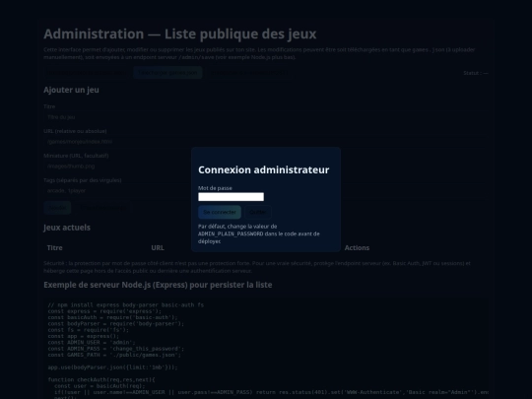Image resolution: width=532 pixels, height=399 pixels.
Task: Click the URL field with /games/monjeu/index.html placeholder
Action: (x=266, y=142)
